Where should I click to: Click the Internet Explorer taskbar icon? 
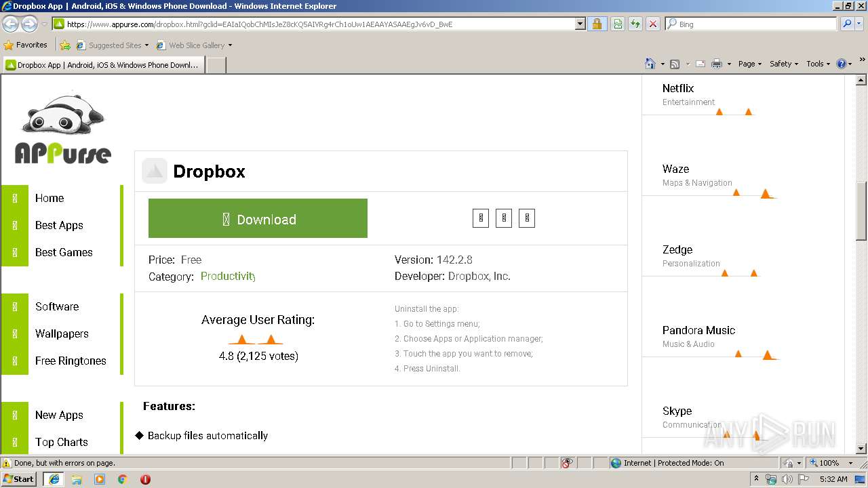(54, 479)
